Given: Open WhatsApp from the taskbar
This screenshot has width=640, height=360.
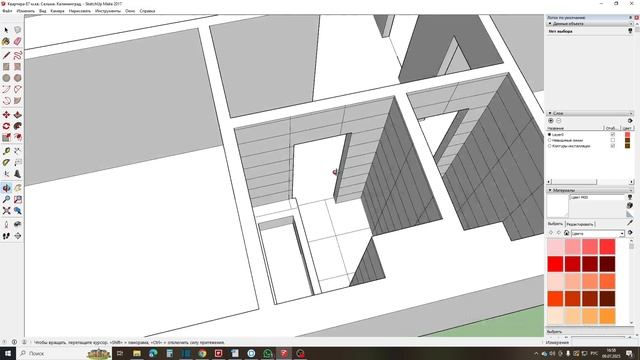Looking at the screenshot, I should 268,353.
